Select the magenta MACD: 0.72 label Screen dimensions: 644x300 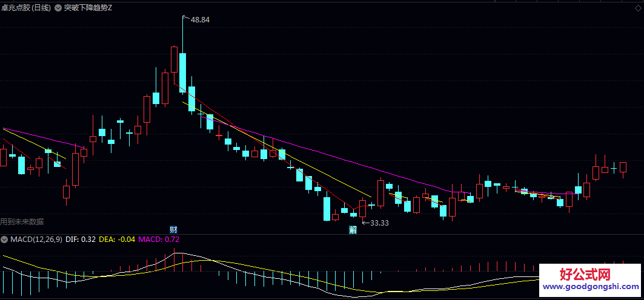[x=159, y=240]
